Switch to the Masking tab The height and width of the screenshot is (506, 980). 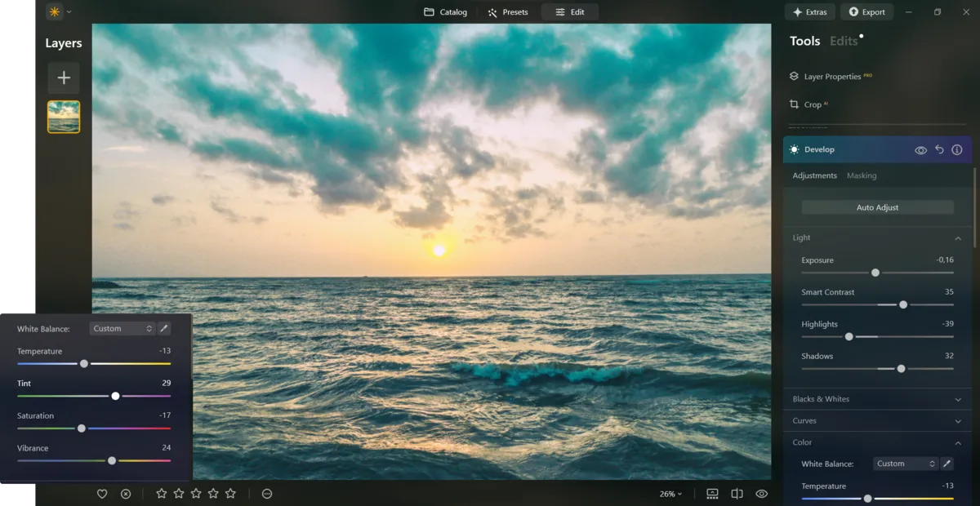point(862,175)
